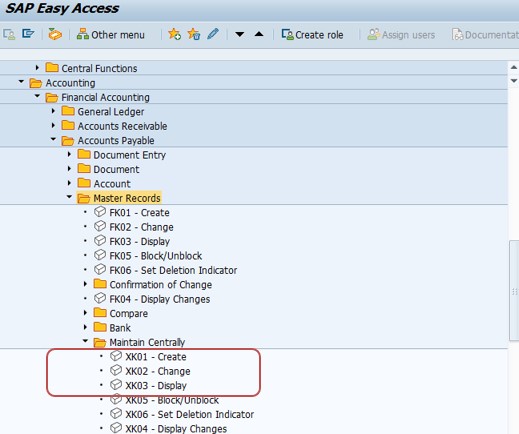Select the 'Accounts Payable' label

(x=116, y=141)
